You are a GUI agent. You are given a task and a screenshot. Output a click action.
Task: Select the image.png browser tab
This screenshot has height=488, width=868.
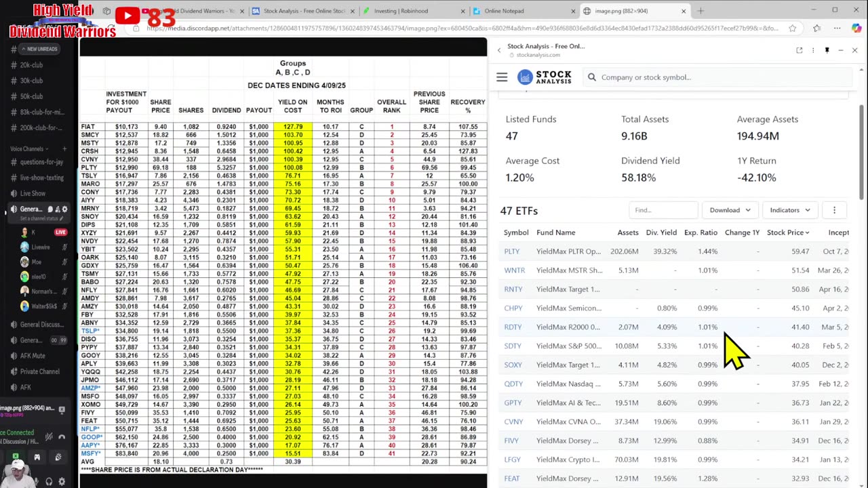pyautogui.click(x=635, y=11)
